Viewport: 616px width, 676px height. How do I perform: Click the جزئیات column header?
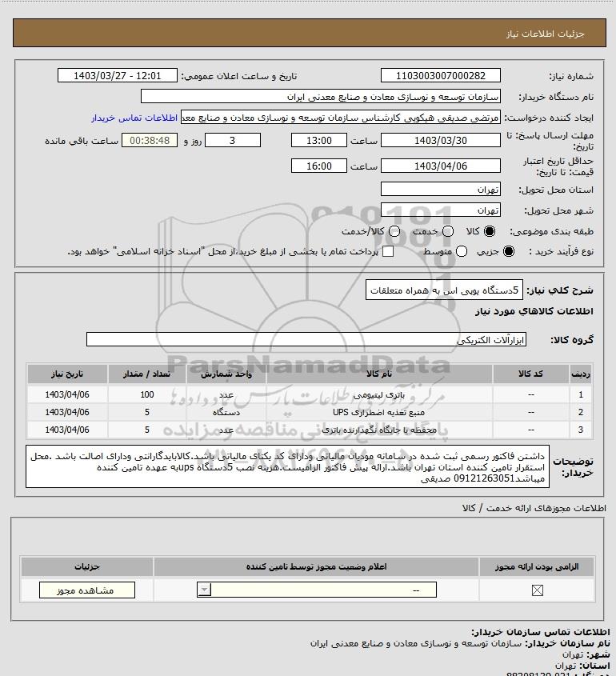click(87, 566)
